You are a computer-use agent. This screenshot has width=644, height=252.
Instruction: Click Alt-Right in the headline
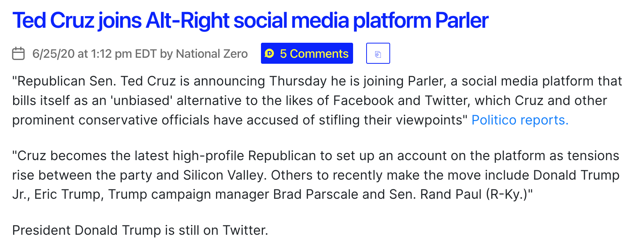pos(187,21)
